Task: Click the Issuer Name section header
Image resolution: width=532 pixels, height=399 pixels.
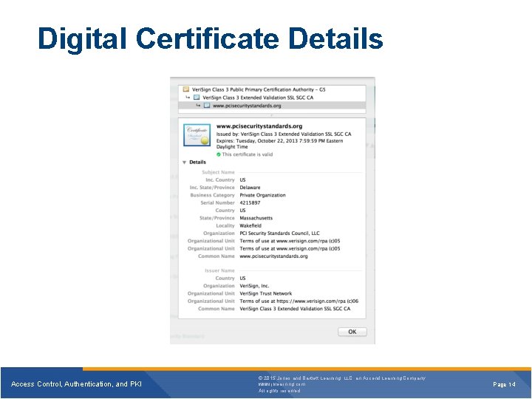Action: 219,270
